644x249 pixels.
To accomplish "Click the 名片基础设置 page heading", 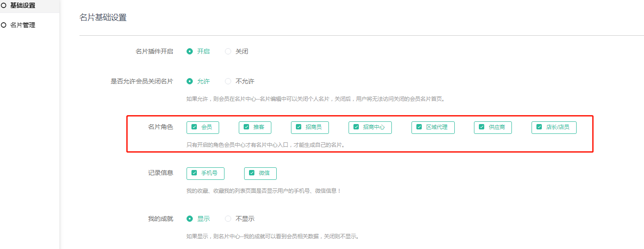I will coord(103,17).
